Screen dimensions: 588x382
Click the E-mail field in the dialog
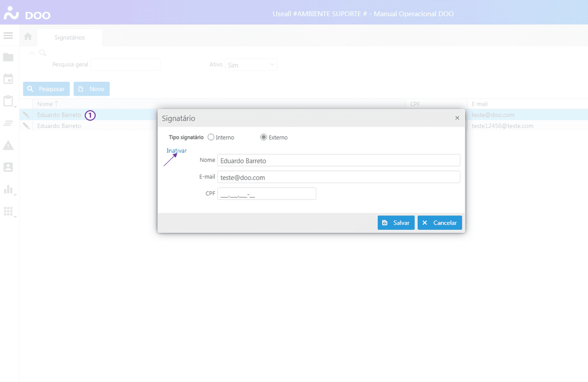338,177
